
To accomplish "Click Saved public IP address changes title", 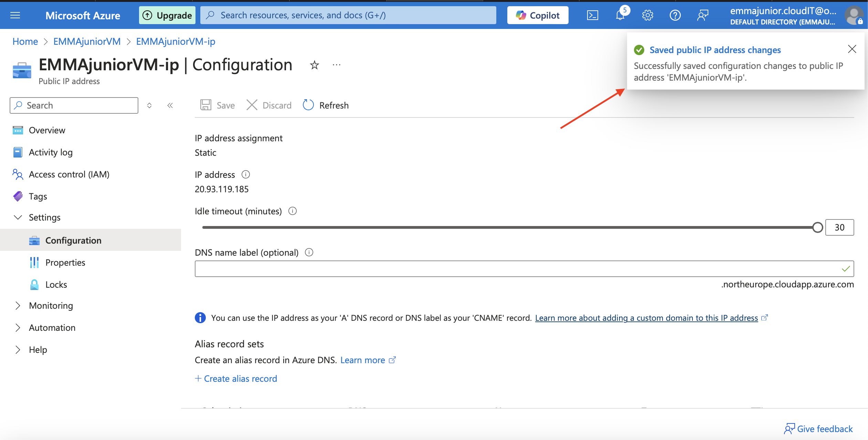I will pyautogui.click(x=715, y=50).
